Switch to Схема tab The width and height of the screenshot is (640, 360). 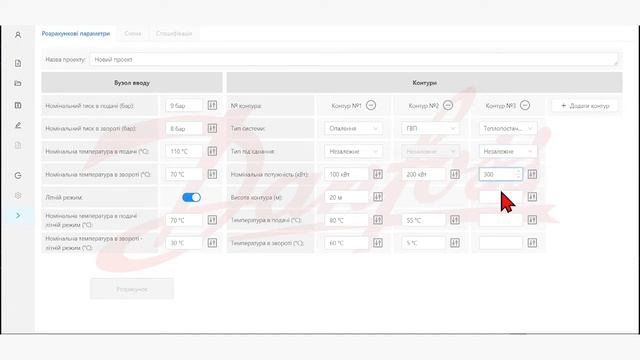click(133, 33)
